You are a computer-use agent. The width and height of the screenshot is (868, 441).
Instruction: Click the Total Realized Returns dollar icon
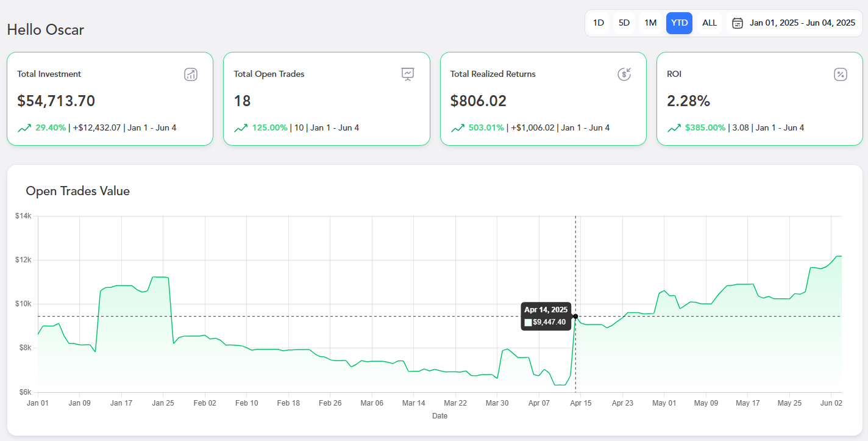click(624, 74)
